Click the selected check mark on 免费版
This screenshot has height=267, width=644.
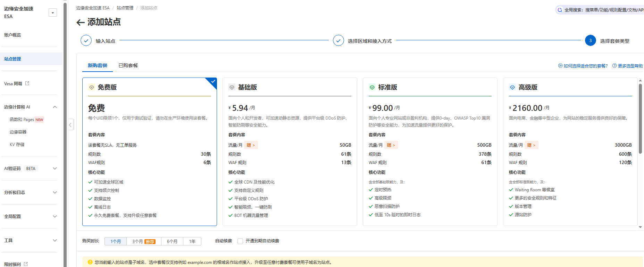pos(213,81)
